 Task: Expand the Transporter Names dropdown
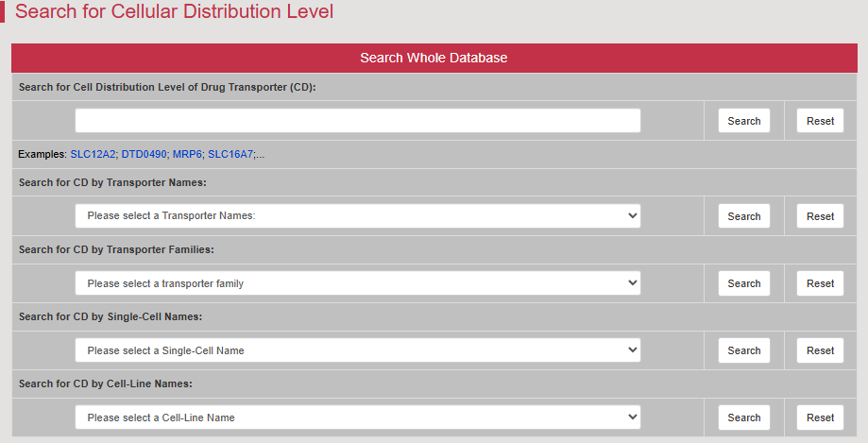(358, 216)
